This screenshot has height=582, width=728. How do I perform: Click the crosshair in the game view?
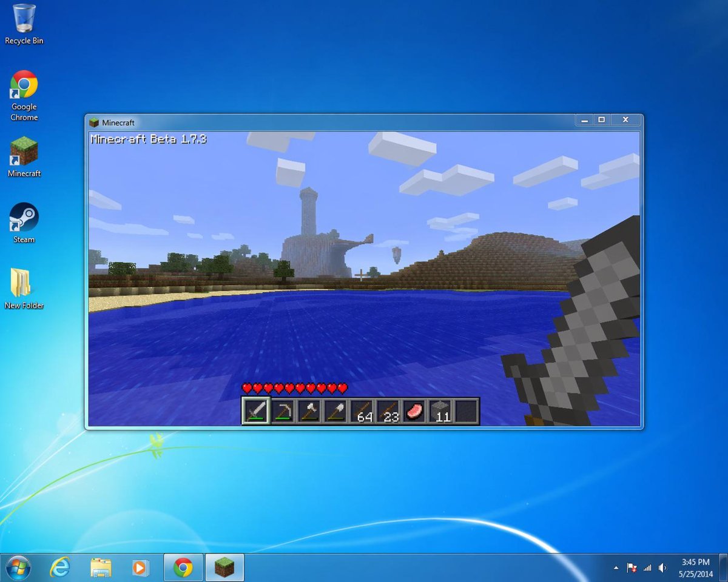[x=362, y=276]
